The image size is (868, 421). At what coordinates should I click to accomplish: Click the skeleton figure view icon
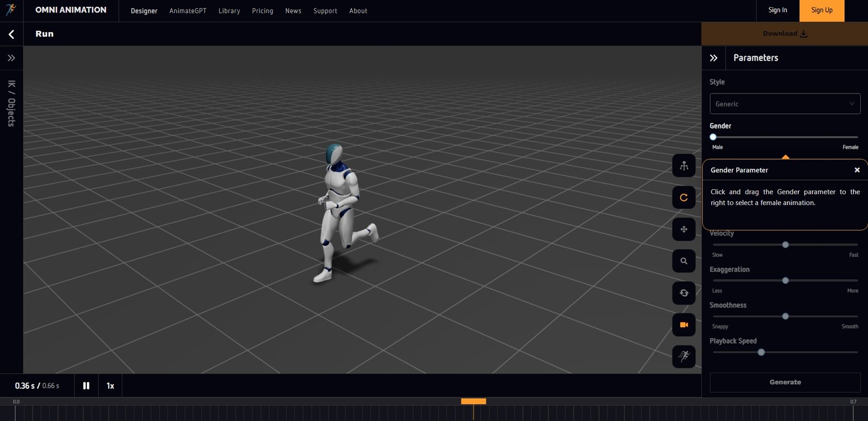coord(684,166)
